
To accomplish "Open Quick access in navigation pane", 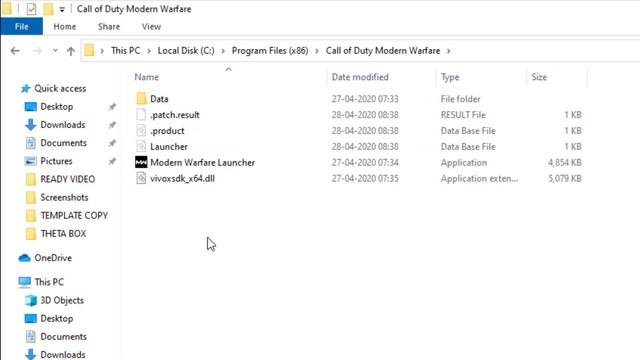I will [x=60, y=89].
